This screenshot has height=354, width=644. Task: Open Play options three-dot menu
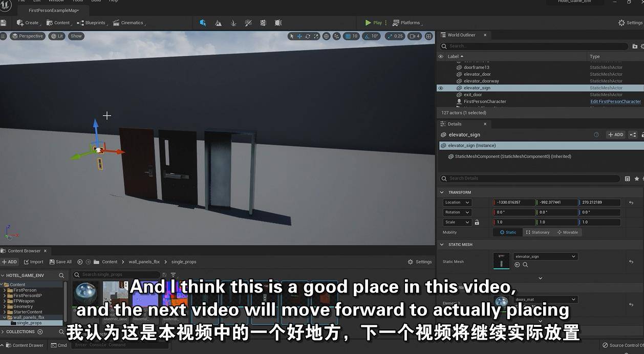(386, 23)
